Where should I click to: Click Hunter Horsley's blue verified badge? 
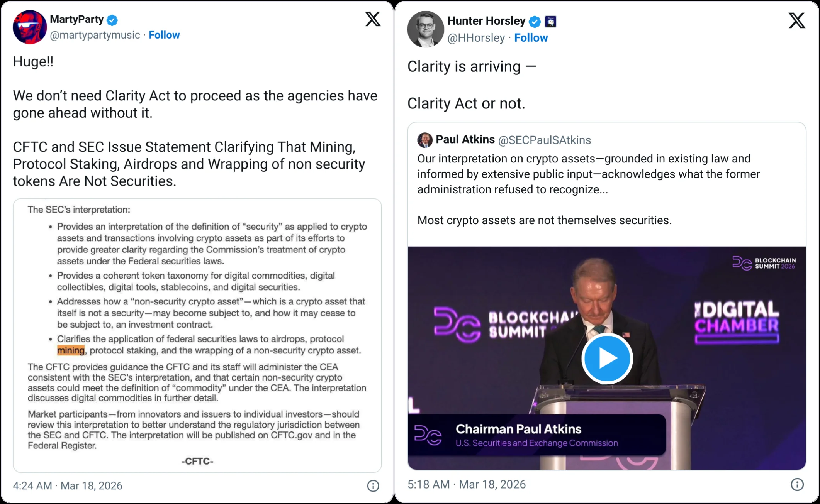[535, 22]
